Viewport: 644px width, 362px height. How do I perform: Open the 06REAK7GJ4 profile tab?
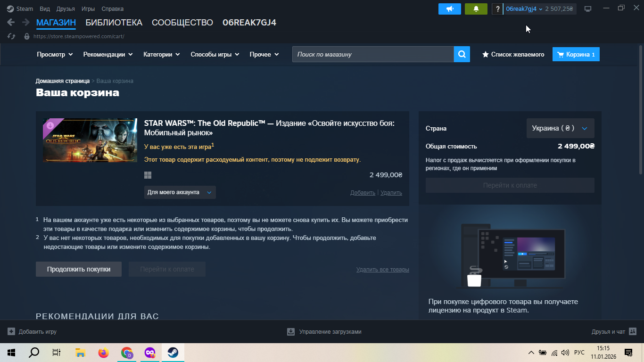click(x=249, y=22)
